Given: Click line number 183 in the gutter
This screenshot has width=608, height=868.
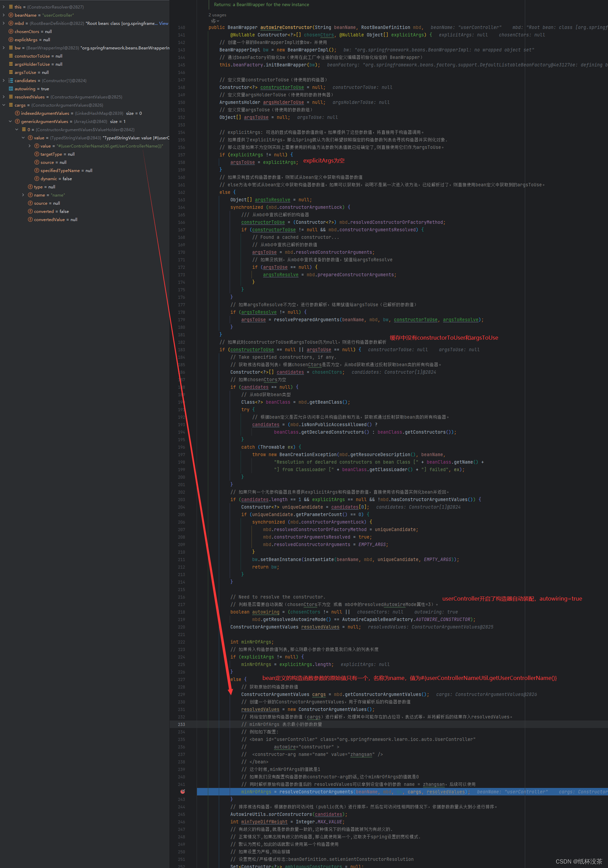Looking at the screenshot, I should pos(182,350).
